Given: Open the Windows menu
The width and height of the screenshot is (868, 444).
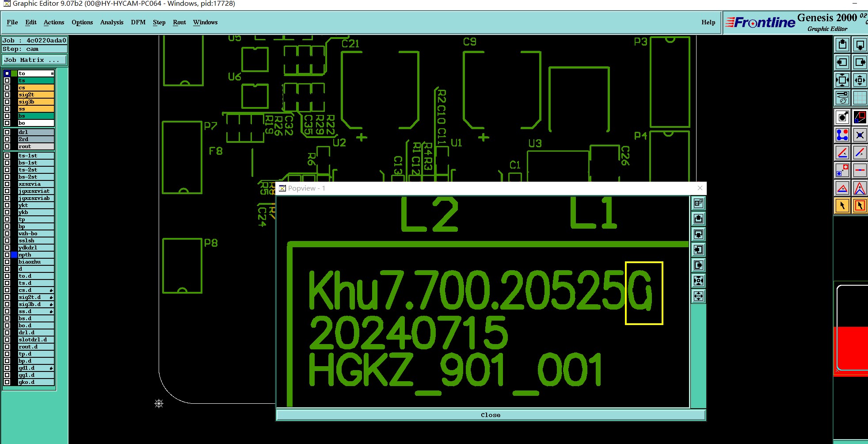Looking at the screenshot, I should [x=205, y=22].
